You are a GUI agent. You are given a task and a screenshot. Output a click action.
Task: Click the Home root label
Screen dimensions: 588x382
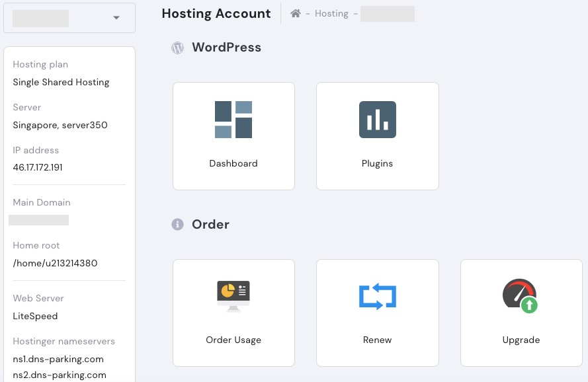[36, 245]
